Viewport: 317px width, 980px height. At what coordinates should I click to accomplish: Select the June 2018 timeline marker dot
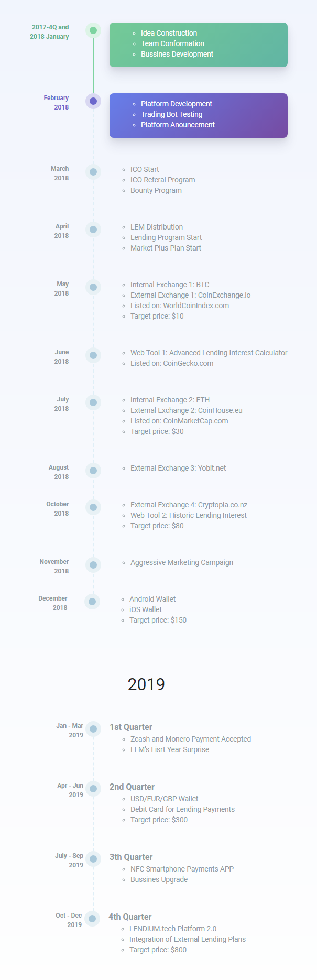tap(93, 355)
